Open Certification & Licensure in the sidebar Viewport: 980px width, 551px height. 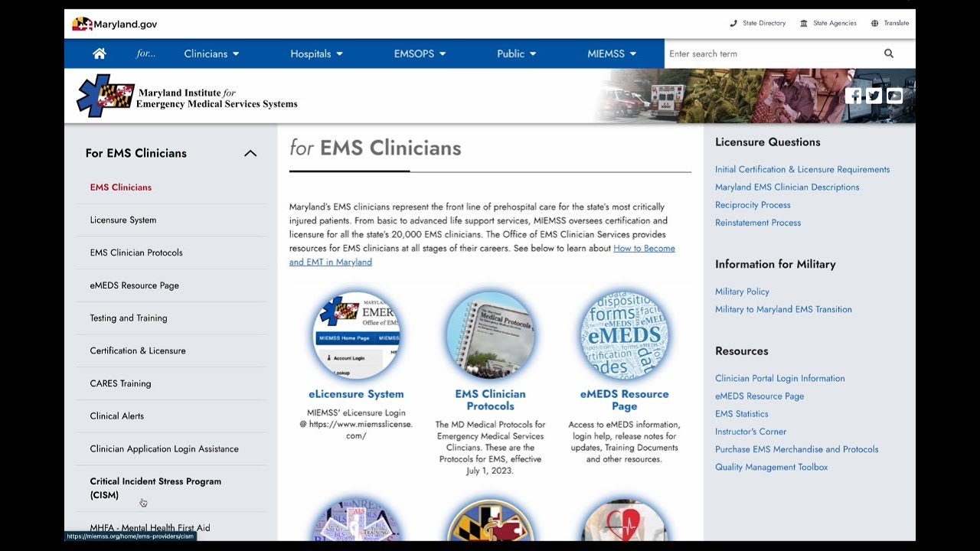(x=138, y=350)
